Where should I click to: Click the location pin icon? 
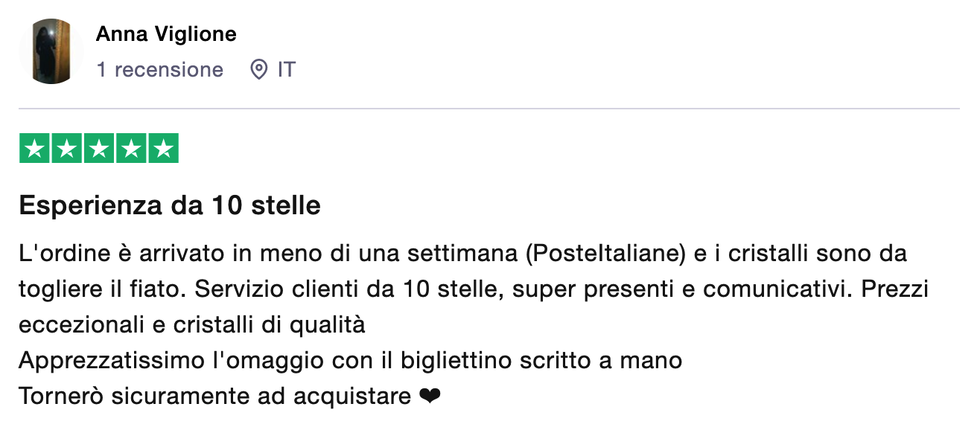(x=258, y=70)
